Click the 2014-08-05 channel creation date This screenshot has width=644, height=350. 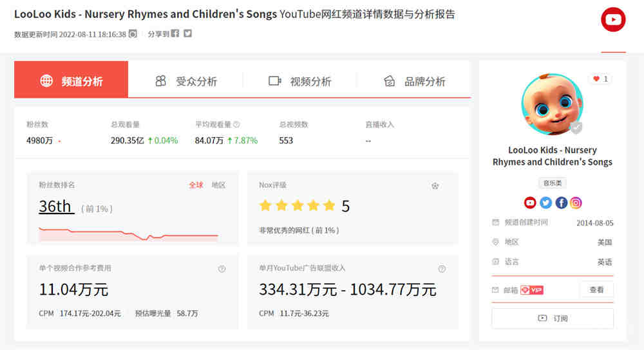[x=594, y=223]
